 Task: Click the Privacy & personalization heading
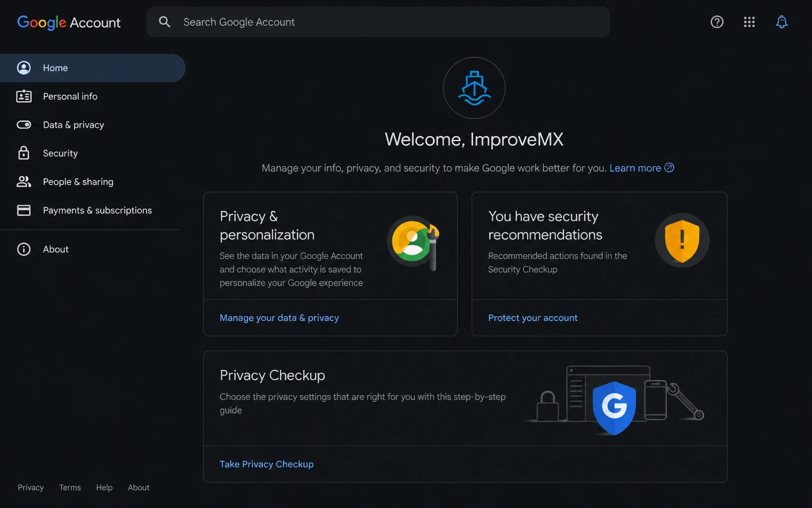(x=267, y=225)
